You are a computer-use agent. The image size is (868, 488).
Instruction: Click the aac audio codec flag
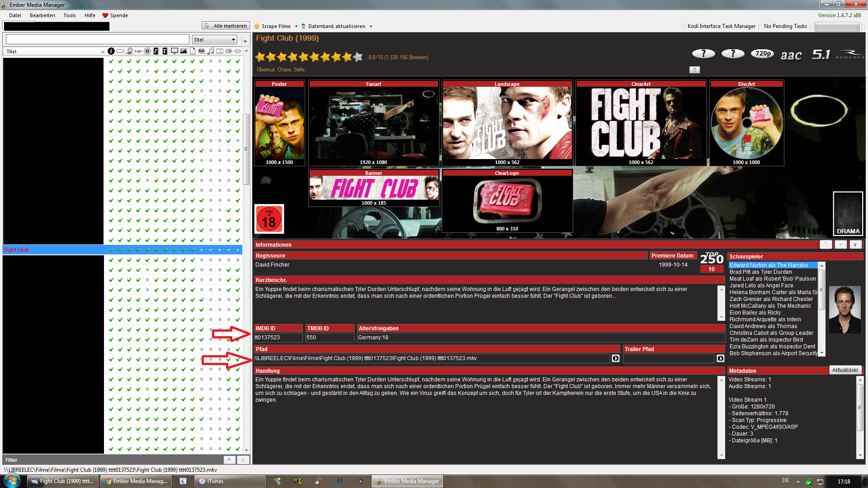(791, 55)
